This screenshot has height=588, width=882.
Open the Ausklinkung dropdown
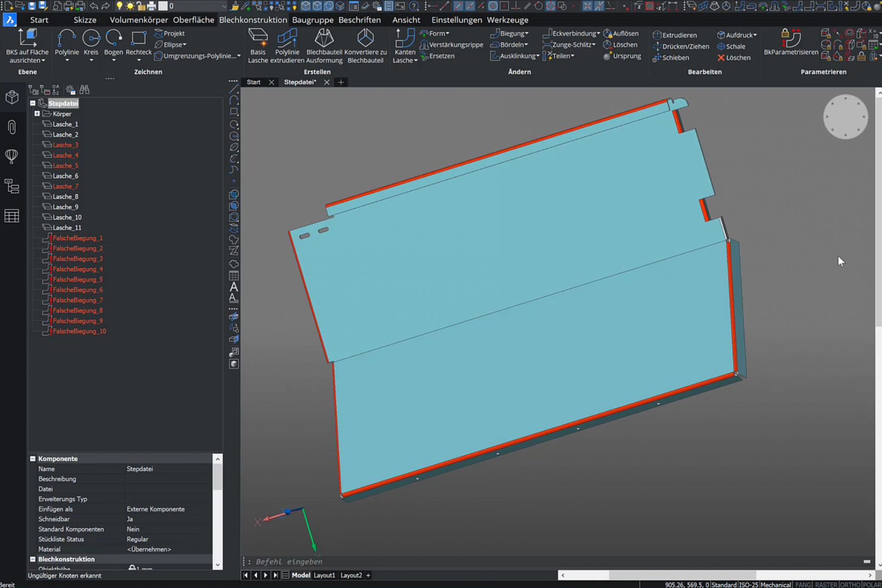515,56
